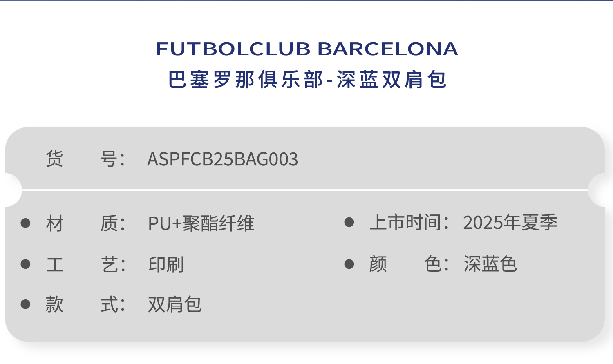The image size is (613, 364).
Task: Click the Chinese title 巴塞罗那俱乐部-深蓝双肩包
Action: [x=307, y=80]
